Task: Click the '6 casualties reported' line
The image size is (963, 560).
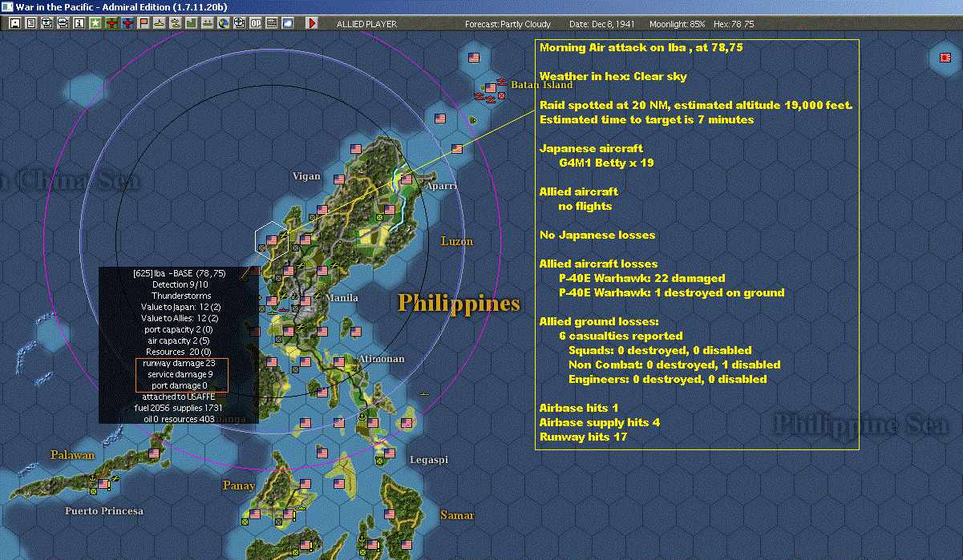Action: pos(621,336)
